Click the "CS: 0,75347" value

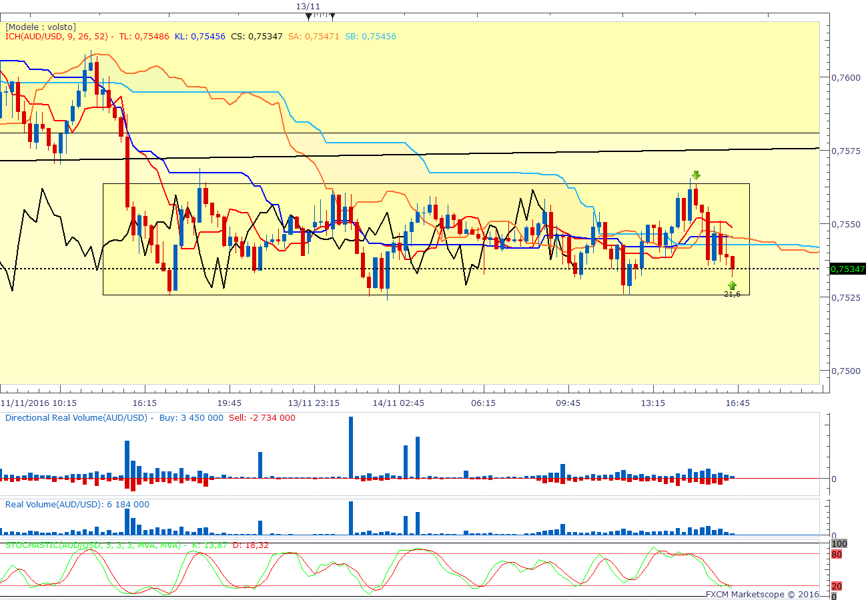pyautogui.click(x=257, y=36)
